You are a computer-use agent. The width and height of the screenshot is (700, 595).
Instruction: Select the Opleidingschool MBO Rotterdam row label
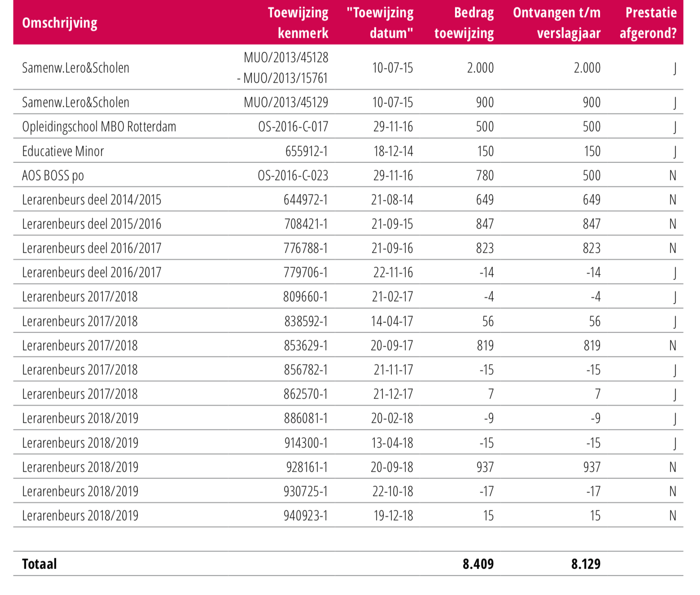(x=99, y=127)
